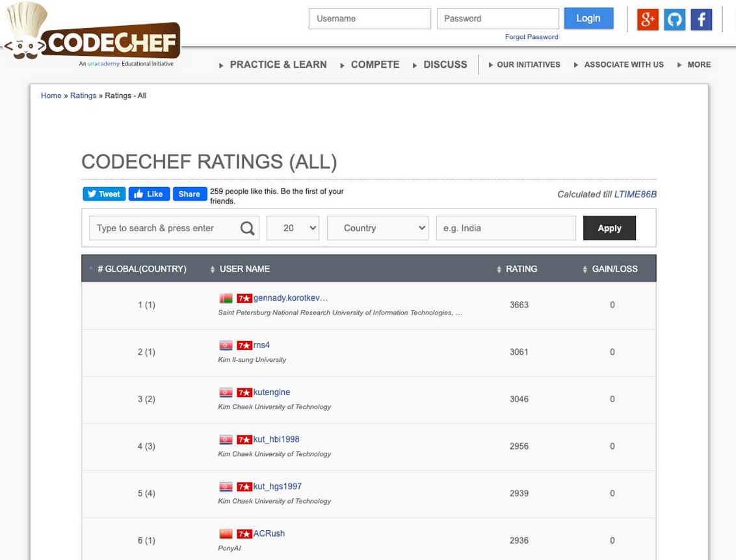Viewport: 736px width, 560px height.
Task: Click the Tweet button
Action: click(104, 194)
